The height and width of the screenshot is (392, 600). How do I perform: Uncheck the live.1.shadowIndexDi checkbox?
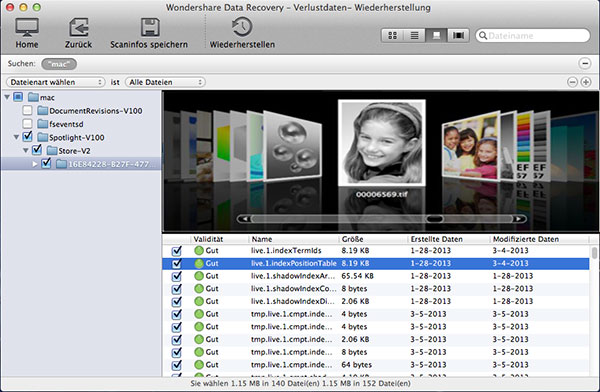coord(176,302)
